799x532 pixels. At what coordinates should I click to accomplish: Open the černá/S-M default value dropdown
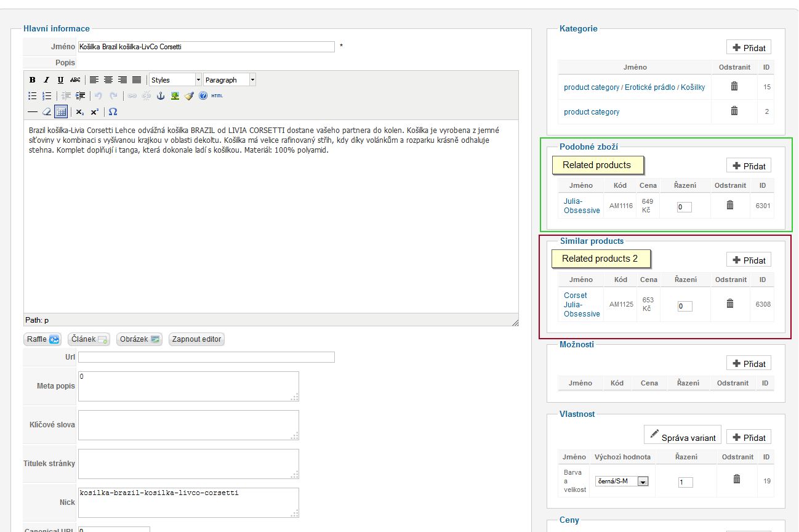click(622, 482)
